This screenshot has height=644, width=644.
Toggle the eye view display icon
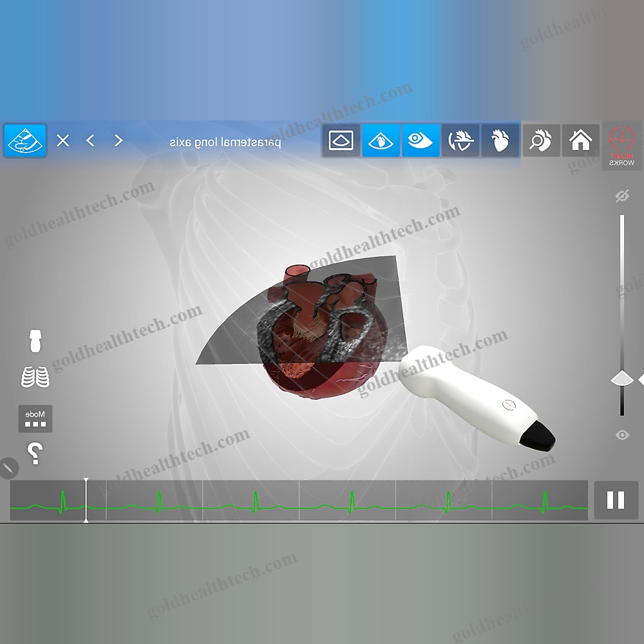click(421, 140)
